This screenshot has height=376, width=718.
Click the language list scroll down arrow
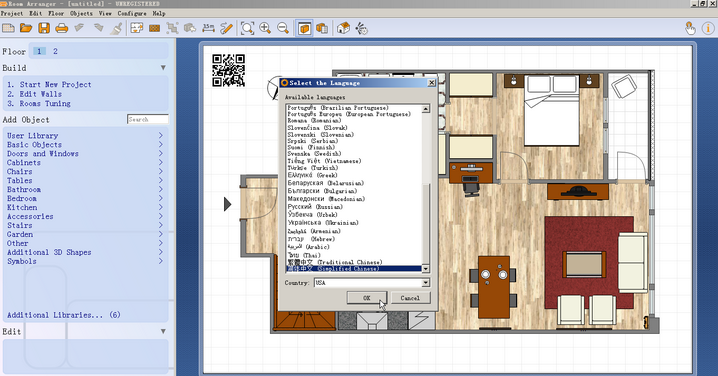click(425, 269)
